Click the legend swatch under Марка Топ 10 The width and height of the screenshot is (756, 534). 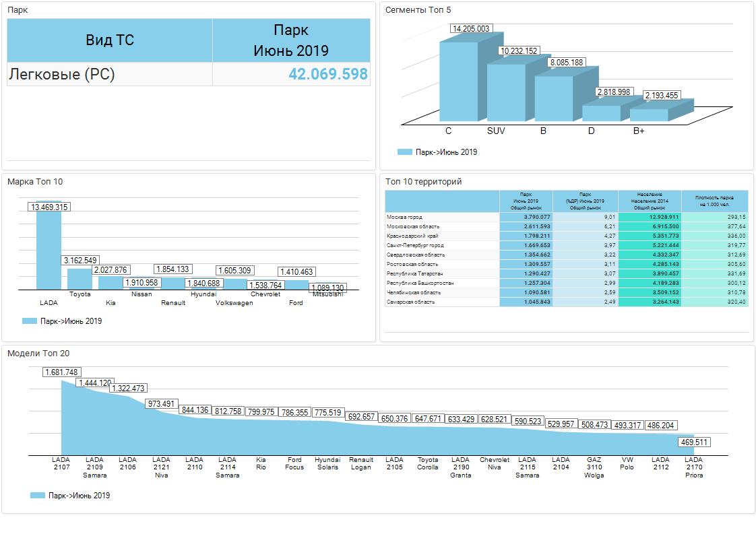[x=29, y=321]
